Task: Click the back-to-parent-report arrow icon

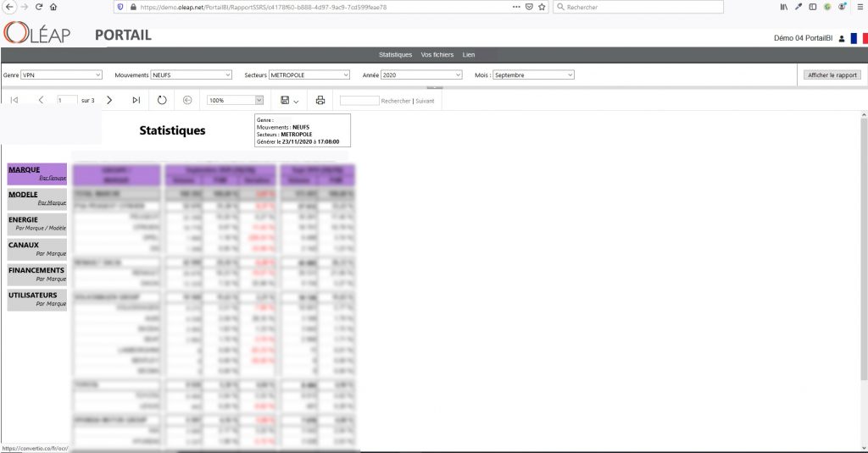Action: click(x=187, y=100)
